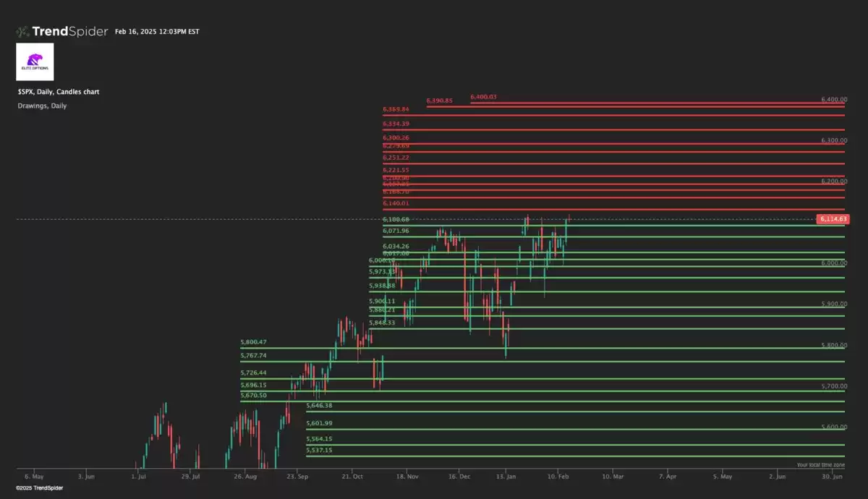The image size is (868, 499).
Task: Click the 6,400.00 price axis label
Action: (834, 99)
